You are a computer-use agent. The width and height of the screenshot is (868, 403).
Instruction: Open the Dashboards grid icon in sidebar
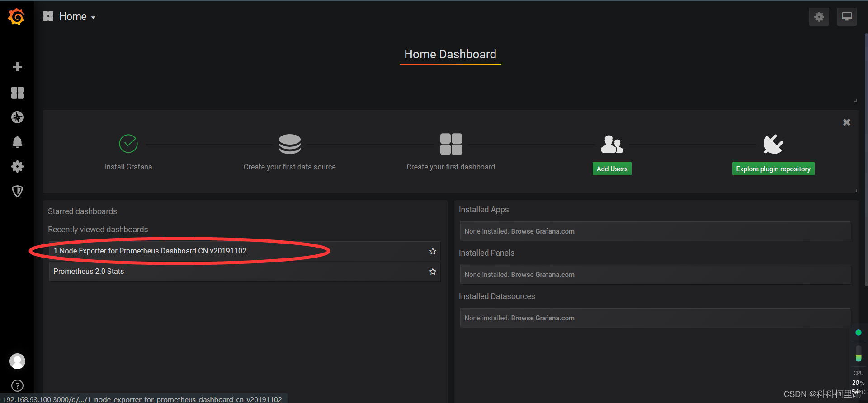point(17,93)
